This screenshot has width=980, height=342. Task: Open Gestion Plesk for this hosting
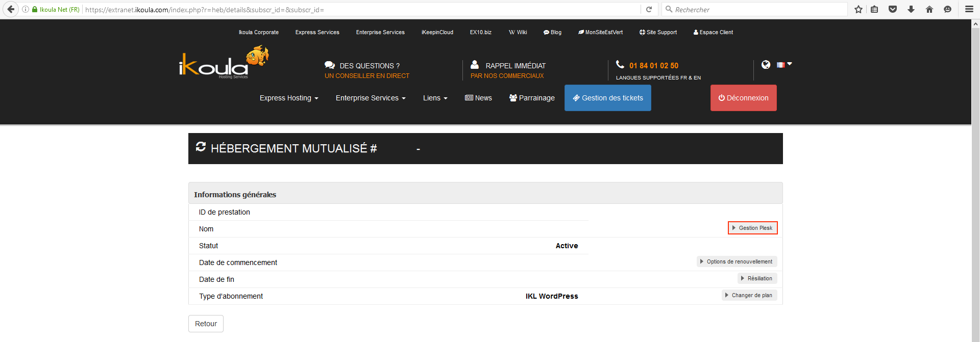click(752, 228)
